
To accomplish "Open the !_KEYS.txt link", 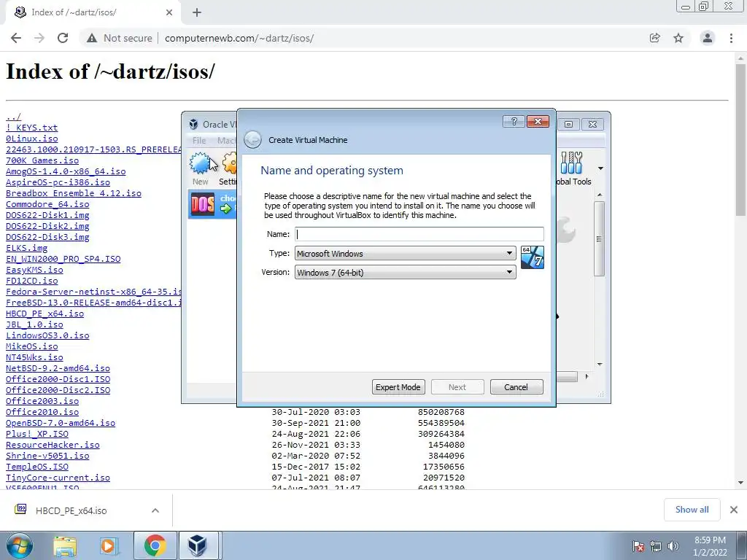I will (31, 128).
